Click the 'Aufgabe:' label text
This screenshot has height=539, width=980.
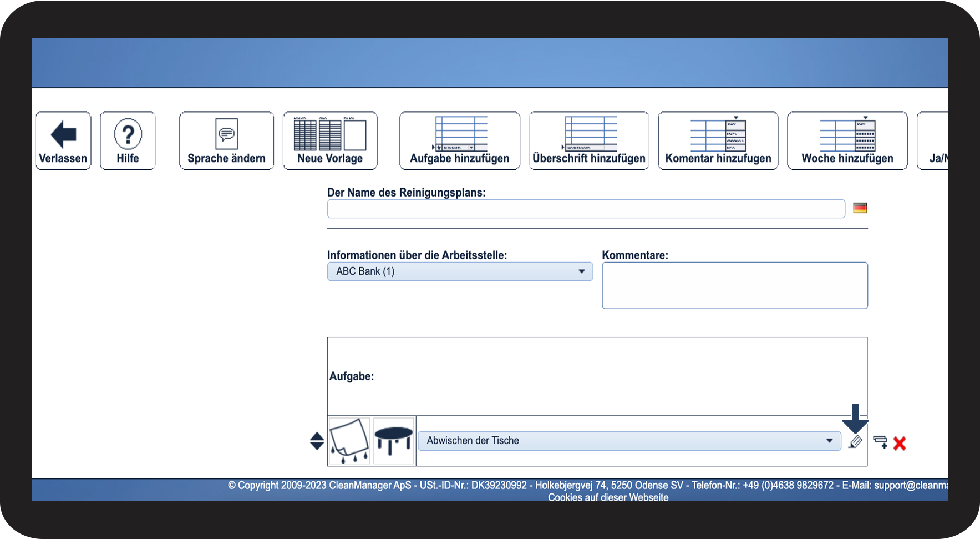point(352,376)
